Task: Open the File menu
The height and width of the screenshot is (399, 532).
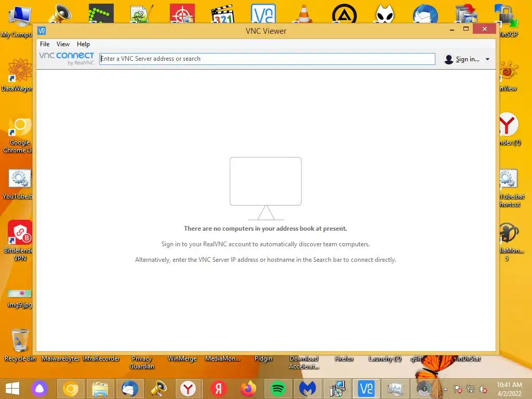Action: click(45, 44)
